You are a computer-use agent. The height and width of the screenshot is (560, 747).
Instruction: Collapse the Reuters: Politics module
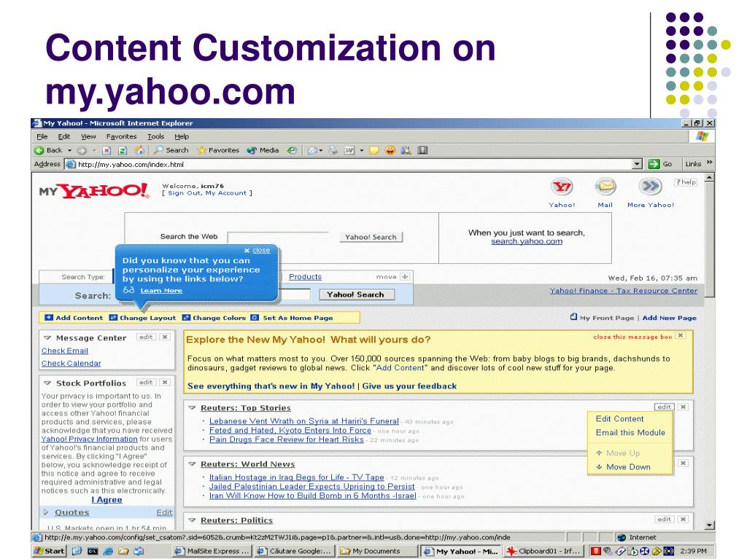coord(192,521)
